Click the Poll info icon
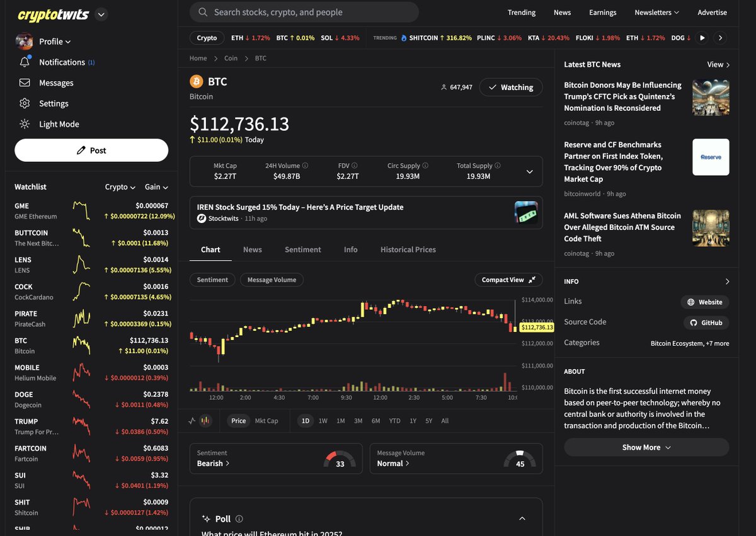The height and width of the screenshot is (536, 756). pyautogui.click(x=239, y=519)
